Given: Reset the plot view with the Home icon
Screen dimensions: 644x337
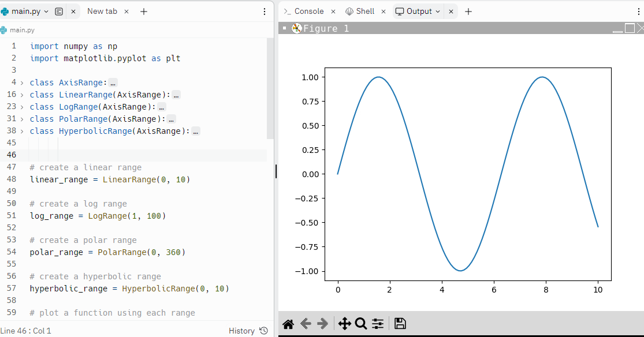Looking at the screenshot, I should (288, 324).
